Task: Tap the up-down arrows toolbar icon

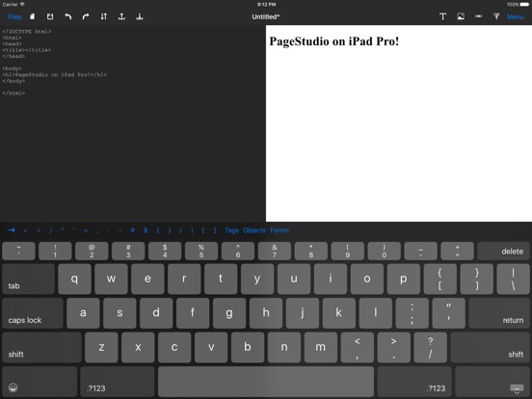Action: 104,16
